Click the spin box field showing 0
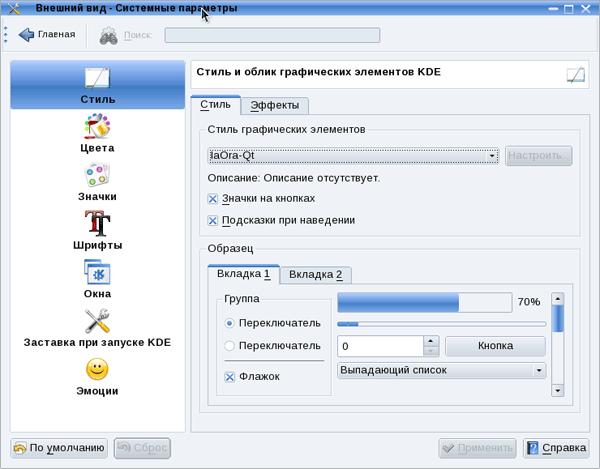Screen dimensions: 600x469 click(380, 346)
